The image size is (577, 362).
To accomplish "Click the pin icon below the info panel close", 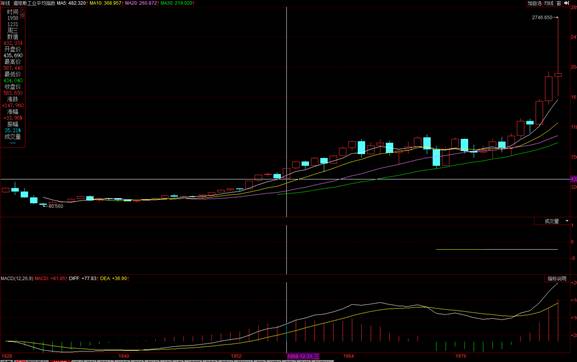I will pyautogui.click(x=22, y=16).
